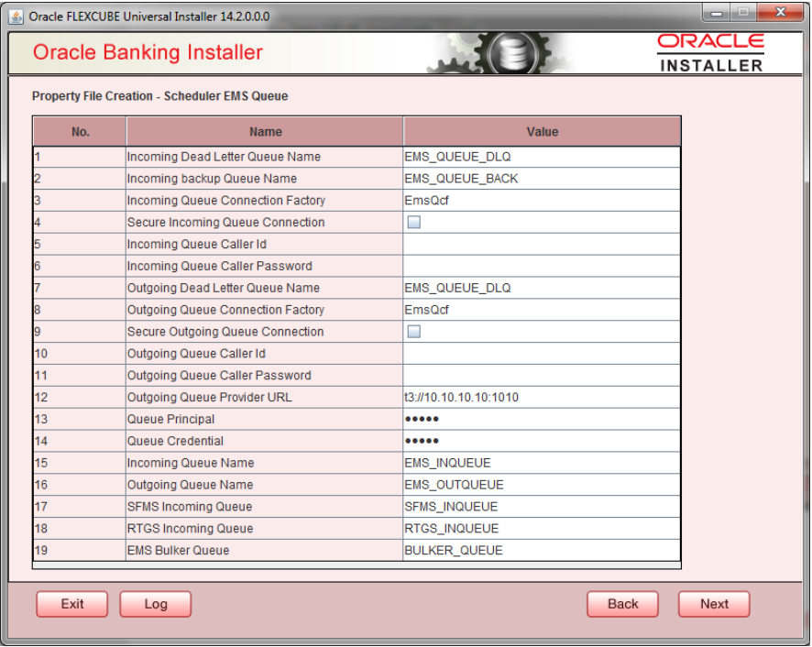Click the No. column header
Image resolution: width=812 pixels, height=647 pixels.
click(x=80, y=132)
